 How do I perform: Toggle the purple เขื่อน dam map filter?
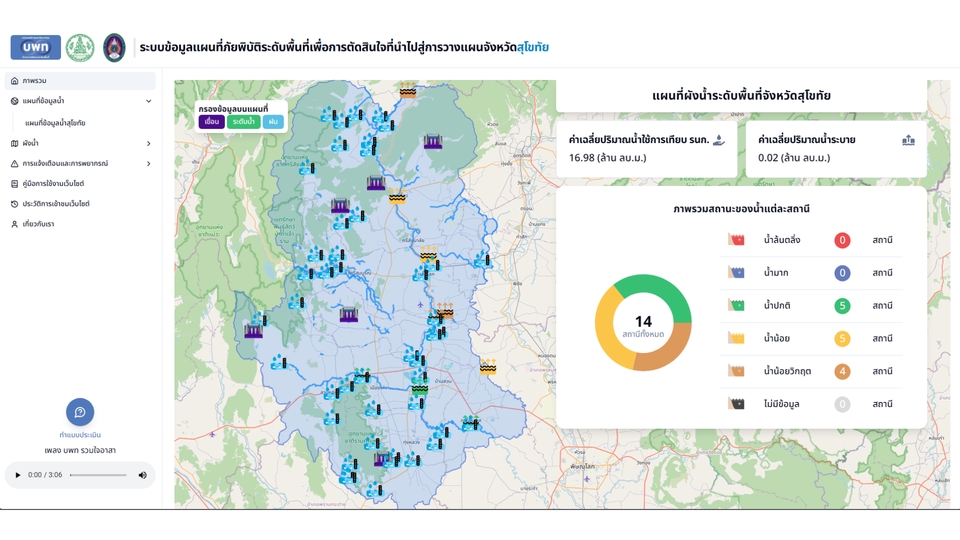[211, 121]
